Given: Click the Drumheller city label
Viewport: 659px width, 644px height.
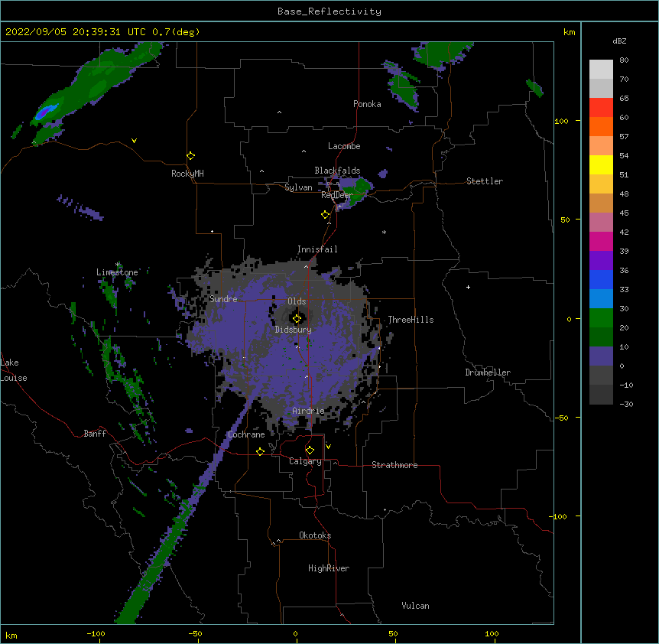Looking at the screenshot, I should pyautogui.click(x=488, y=372).
